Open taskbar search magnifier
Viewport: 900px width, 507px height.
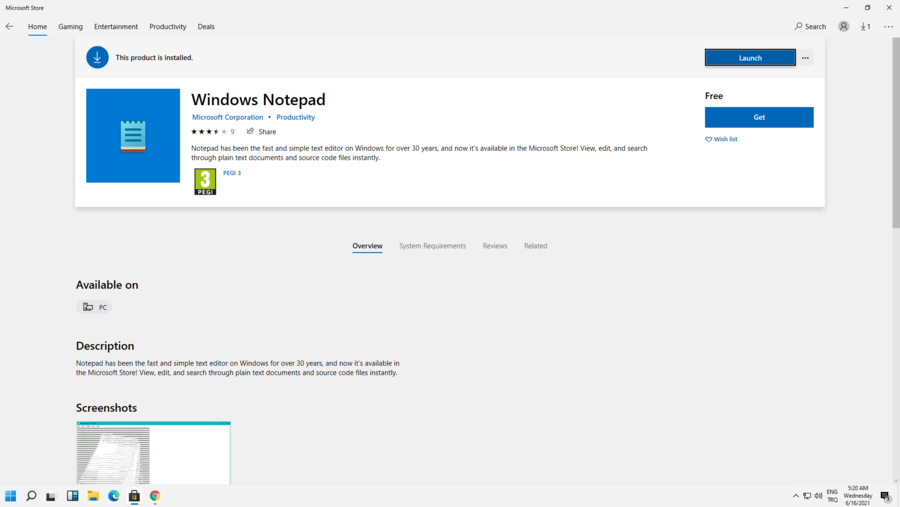pyautogui.click(x=32, y=496)
